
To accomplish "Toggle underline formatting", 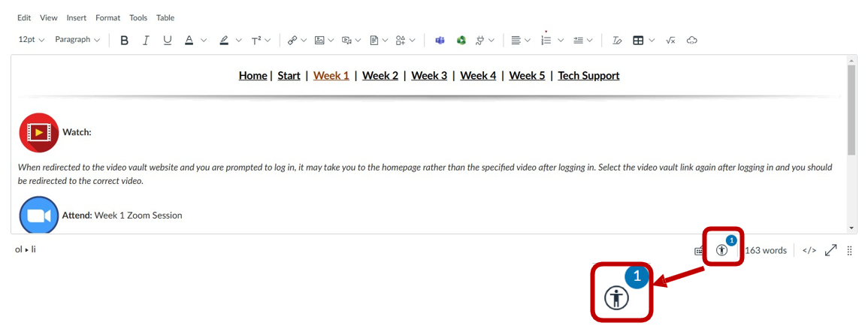I will (167, 41).
